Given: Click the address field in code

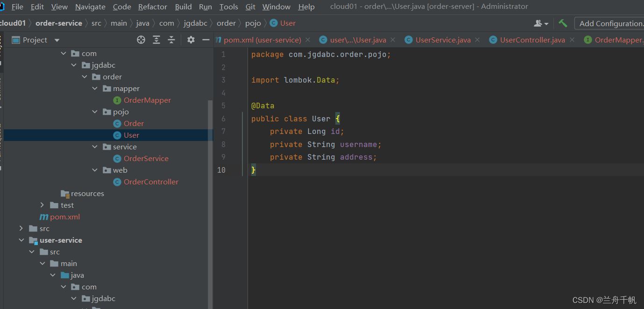Looking at the screenshot, I should pyautogui.click(x=356, y=157).
